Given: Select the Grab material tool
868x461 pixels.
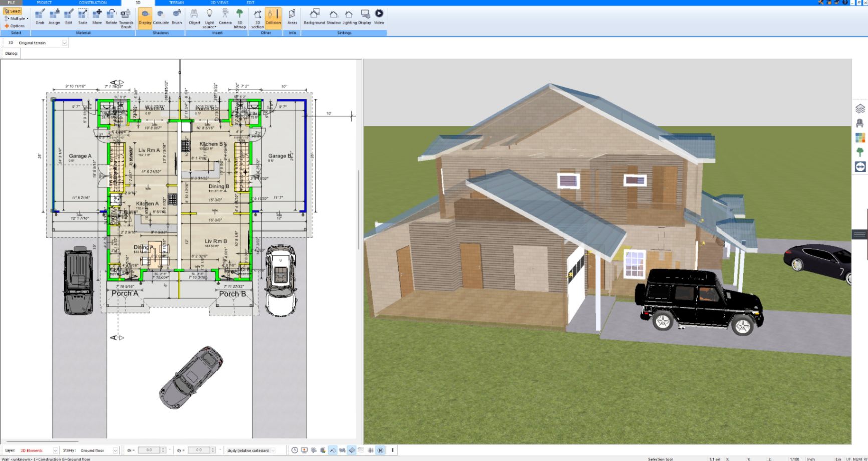Looking at the screenshot, I should click(40, 16).
